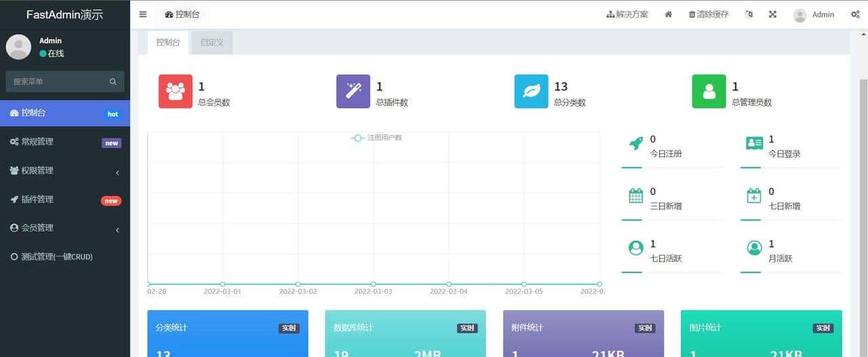
Task: Open the language switcher icon
Action: (749, 14)
